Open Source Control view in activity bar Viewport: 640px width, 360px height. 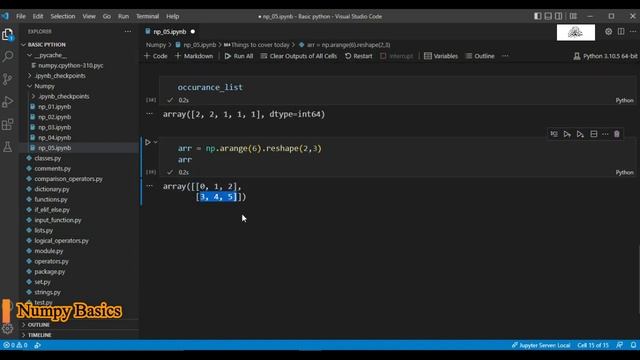click(x=7, y=79)
